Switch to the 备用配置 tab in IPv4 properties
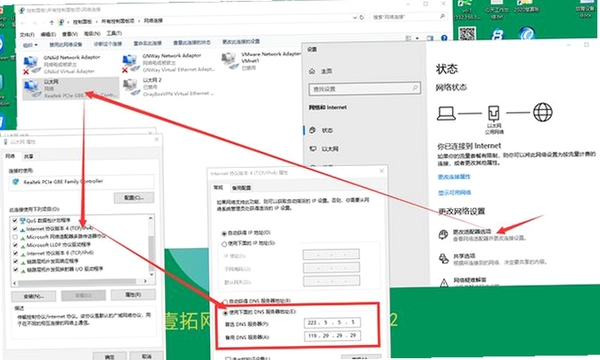Screen dimensions: 600x360 pyautogui.click(x=241, y=188)
